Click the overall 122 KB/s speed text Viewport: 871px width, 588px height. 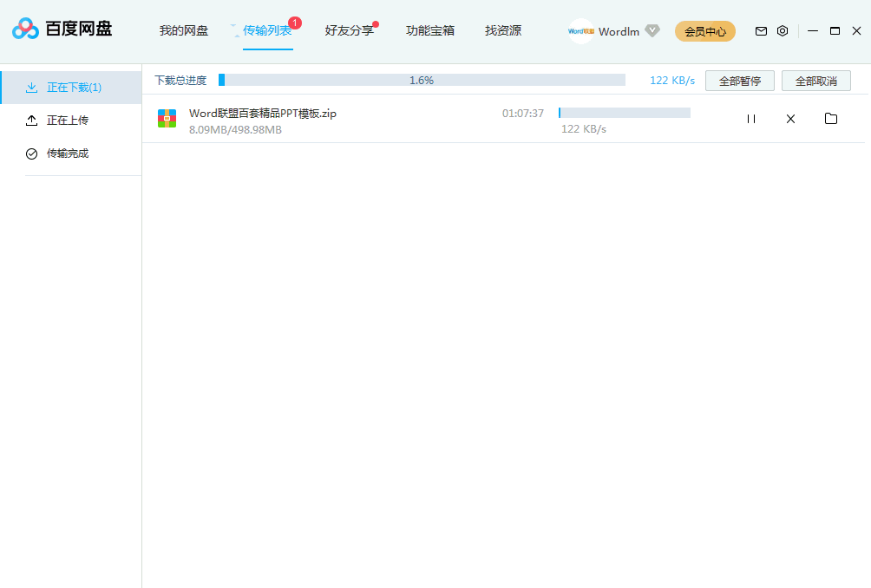coord(672,81)
